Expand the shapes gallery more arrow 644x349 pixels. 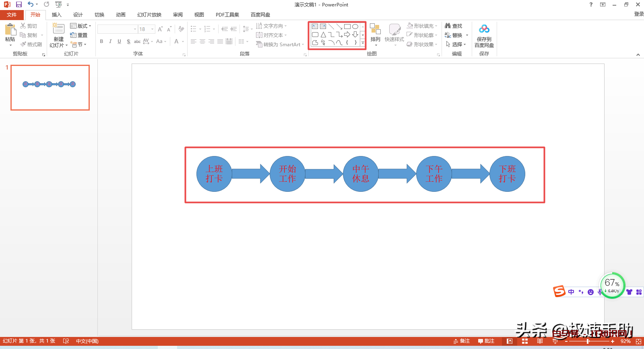[363, 43]
